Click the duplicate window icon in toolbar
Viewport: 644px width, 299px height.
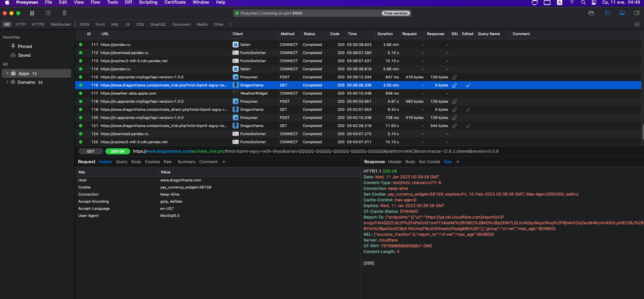tap(591, 13)
